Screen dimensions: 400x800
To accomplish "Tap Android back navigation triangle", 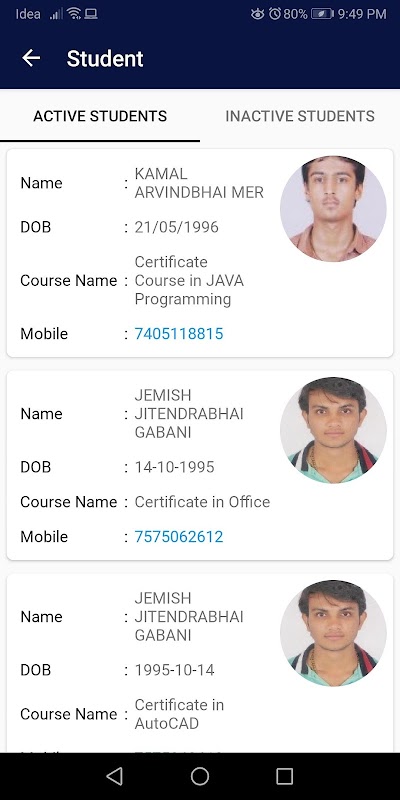I will coord(114,776).
